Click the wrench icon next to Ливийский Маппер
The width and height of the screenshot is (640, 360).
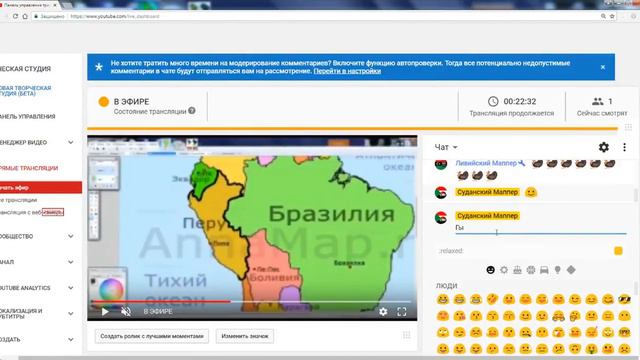coord(522,163)
